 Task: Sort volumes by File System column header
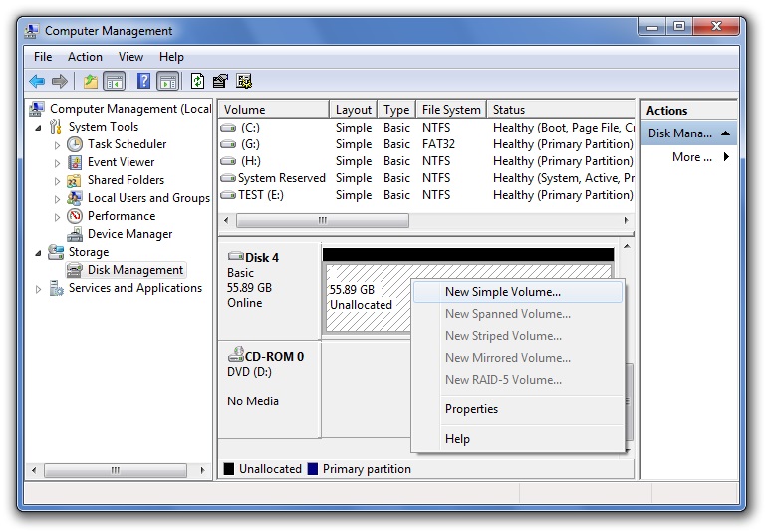(x=451, y=110)
